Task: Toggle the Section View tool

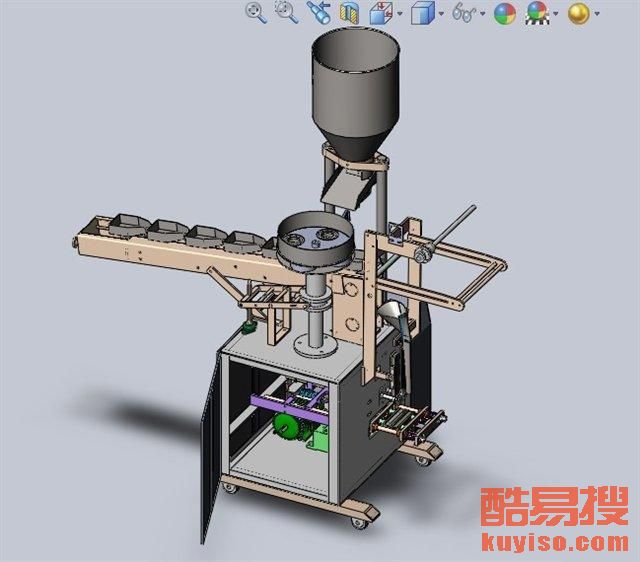Action: tap(350, 13)
